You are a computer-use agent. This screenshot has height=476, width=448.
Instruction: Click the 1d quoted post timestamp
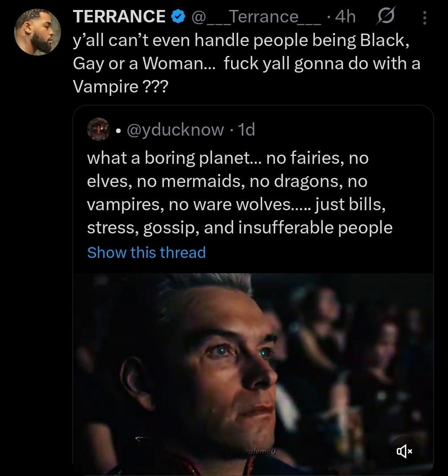(x=247, y=130)
